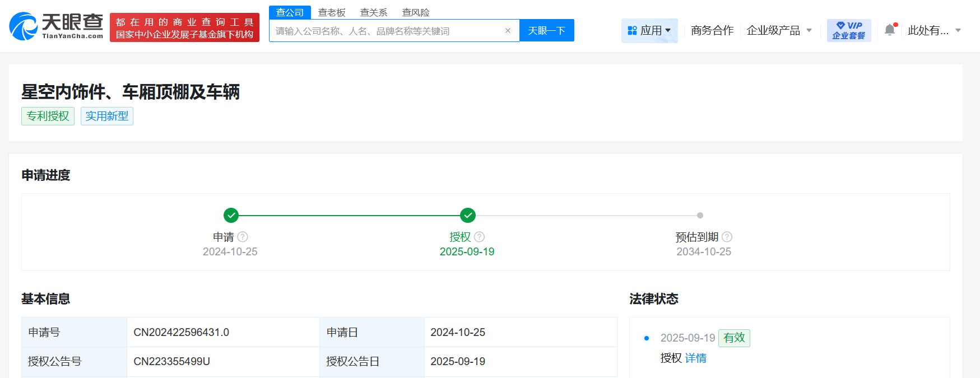The width and height of the screenshot is (980, 378).
Task: Click the VIP 企业套餐 badge
Action: 848,30
